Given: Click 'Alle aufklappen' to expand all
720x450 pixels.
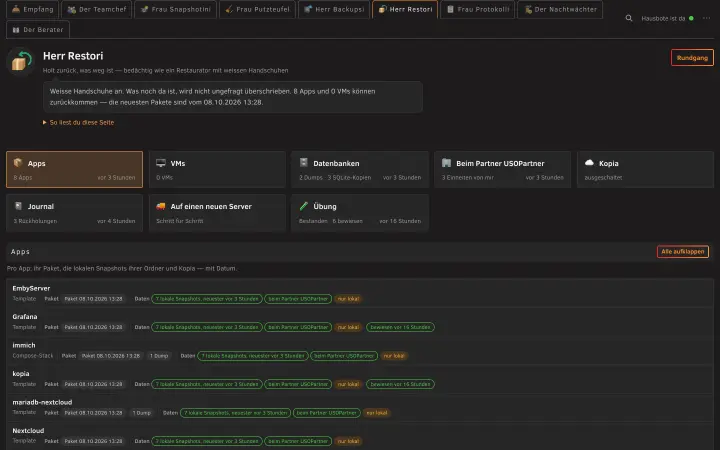Looking at the screenshot, I should click(x=683, y=252).
